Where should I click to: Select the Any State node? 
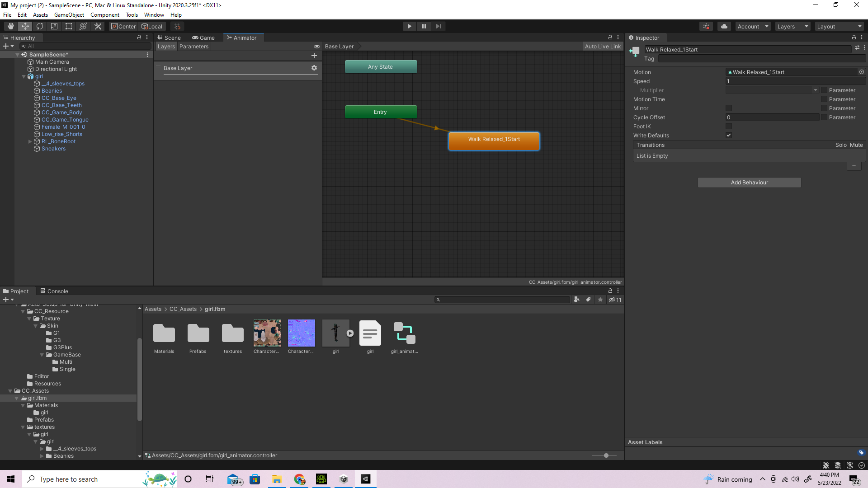[x=381, y=67]
